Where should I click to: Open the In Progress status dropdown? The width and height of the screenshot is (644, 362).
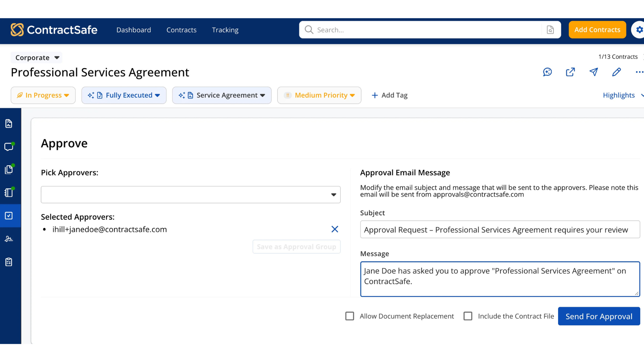[x=43, y=95]
